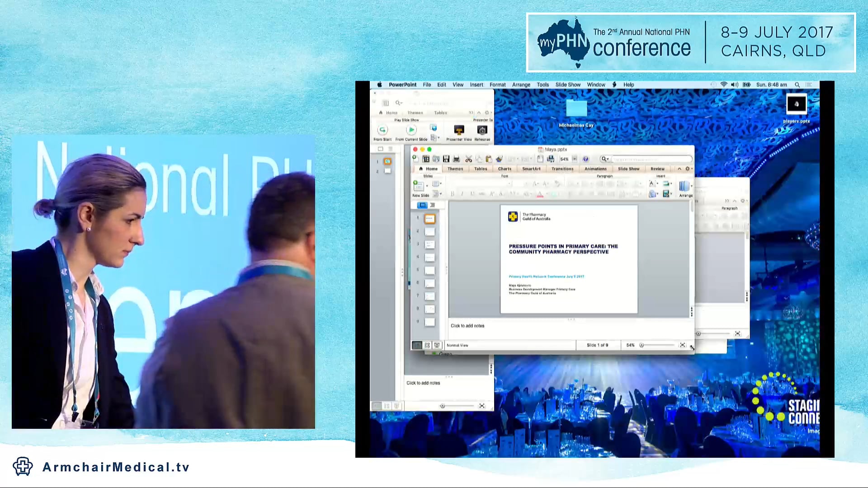This screenshot has width=868, height=488.
Task: Click the fit slide to window icon
Action: tap(683, 345)
